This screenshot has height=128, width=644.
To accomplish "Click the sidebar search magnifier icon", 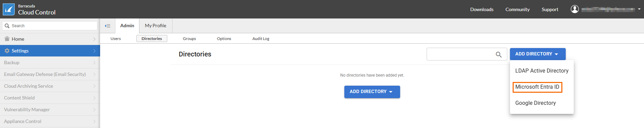I will 7,26.
